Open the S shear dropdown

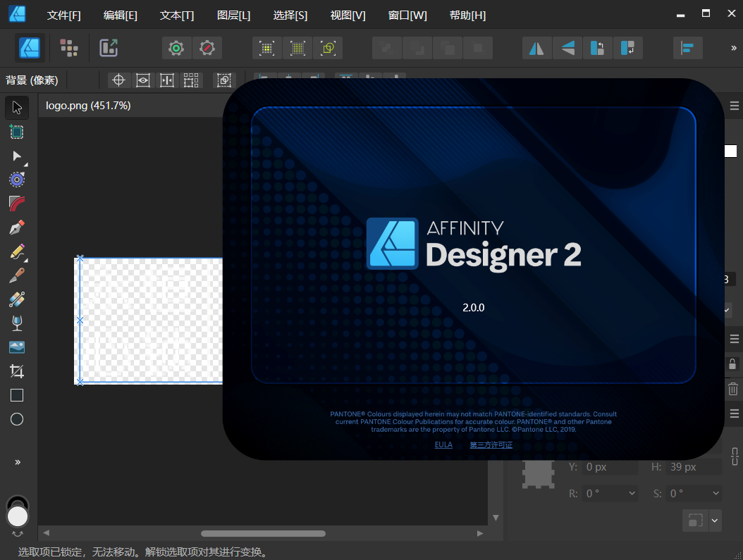[x=716, y=493]
